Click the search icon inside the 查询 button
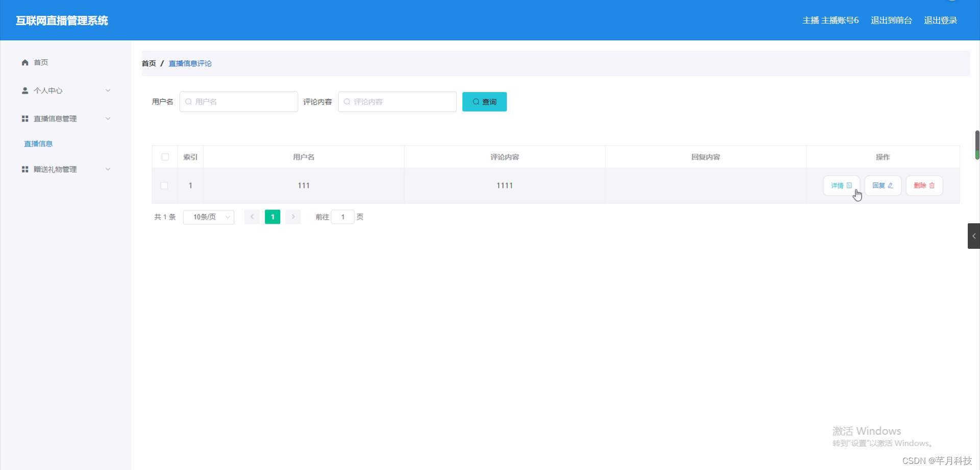 click(476, 102)
